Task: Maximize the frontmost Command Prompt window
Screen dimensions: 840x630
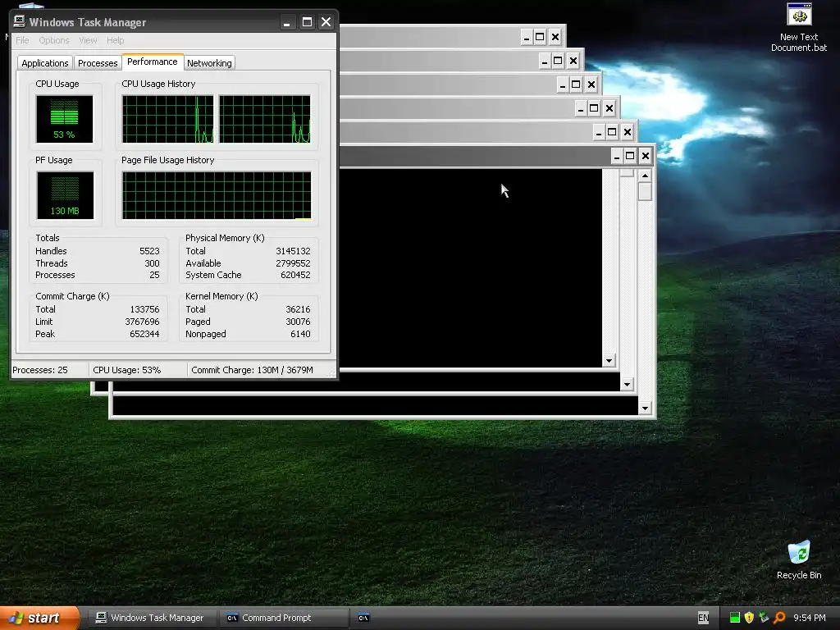Action: pyautogui.click(x=631, y=156)
